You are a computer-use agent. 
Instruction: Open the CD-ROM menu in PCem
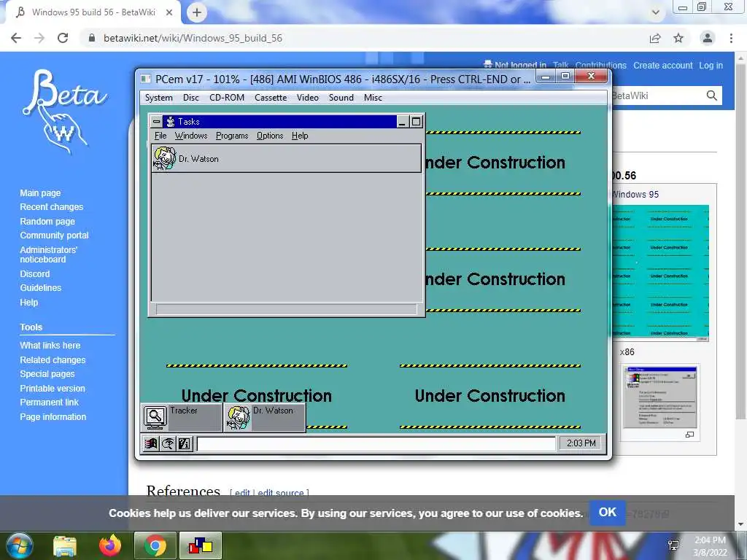227,98
